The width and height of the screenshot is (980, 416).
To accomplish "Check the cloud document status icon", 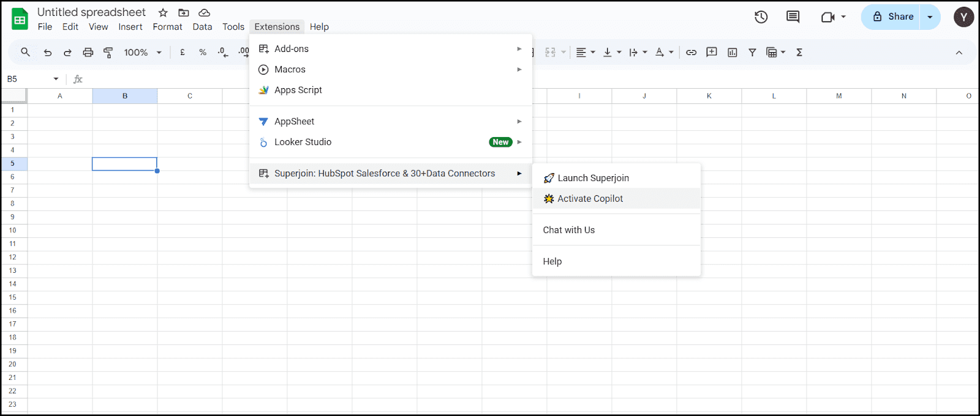I will pos(205,12).
